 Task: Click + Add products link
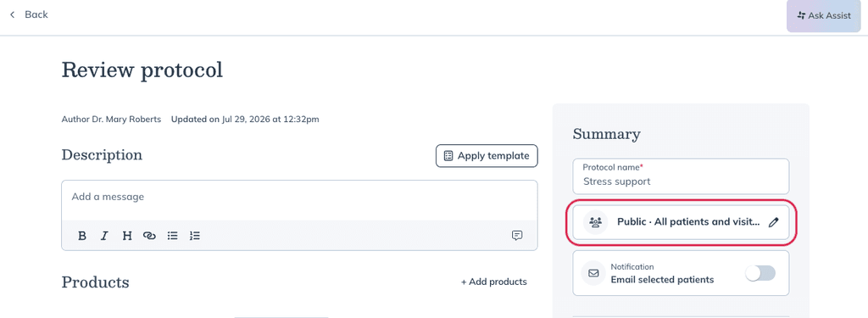494,282
